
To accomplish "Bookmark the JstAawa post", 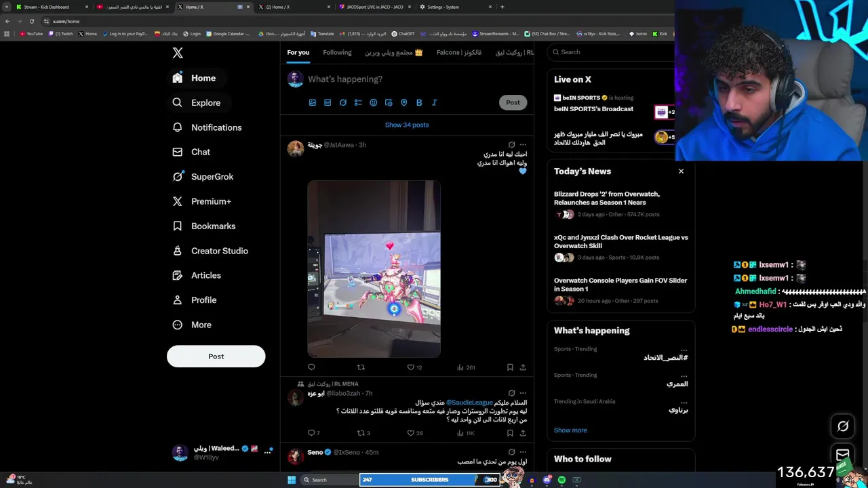I will pyautogui.click(x=510, y=367).
